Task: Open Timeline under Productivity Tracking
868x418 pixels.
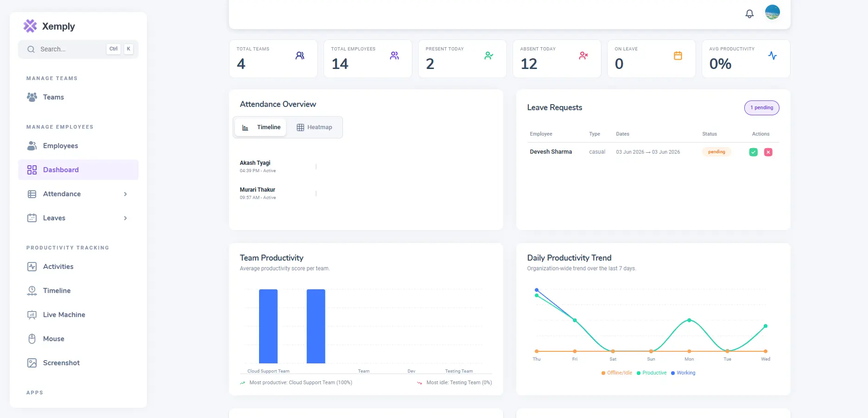Action: coord(78,291)
